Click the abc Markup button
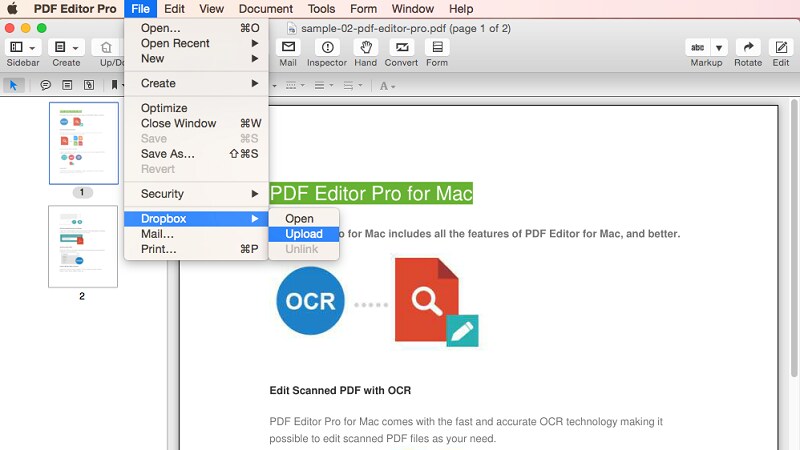800x450 pixels. click(x=697, y=47)
